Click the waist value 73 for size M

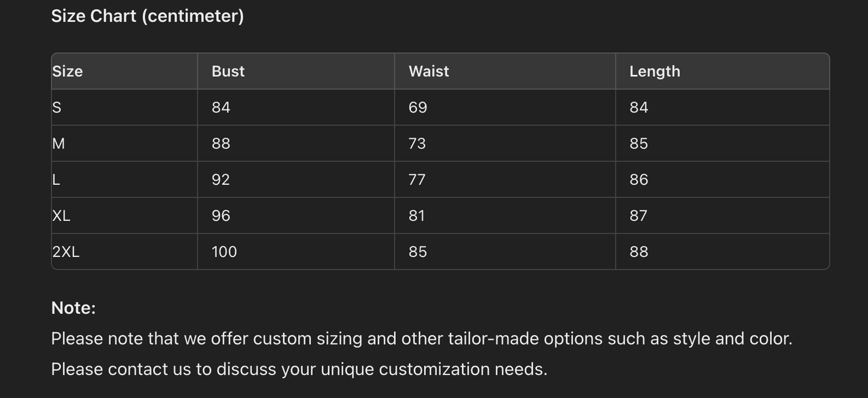(417, 143)
